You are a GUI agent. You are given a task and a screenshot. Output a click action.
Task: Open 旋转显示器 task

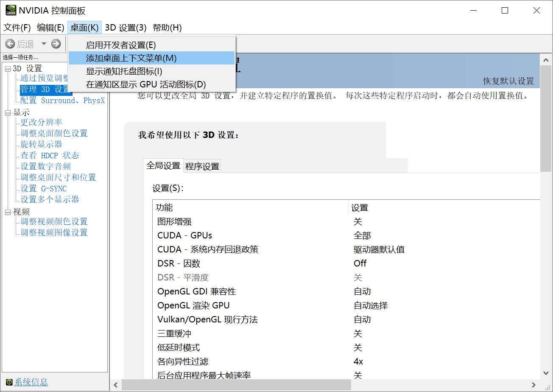coord(42,144)
